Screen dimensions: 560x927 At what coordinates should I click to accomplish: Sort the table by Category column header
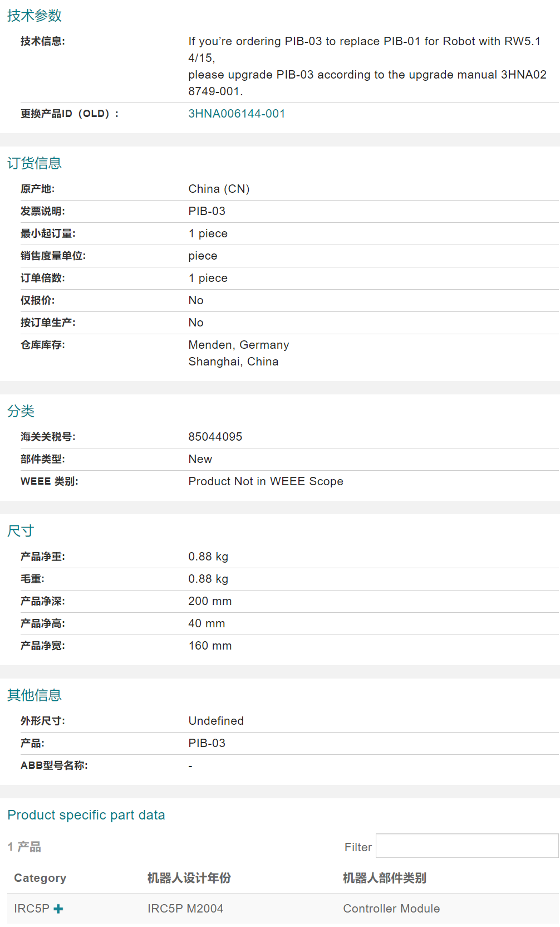tap(40, 878)
